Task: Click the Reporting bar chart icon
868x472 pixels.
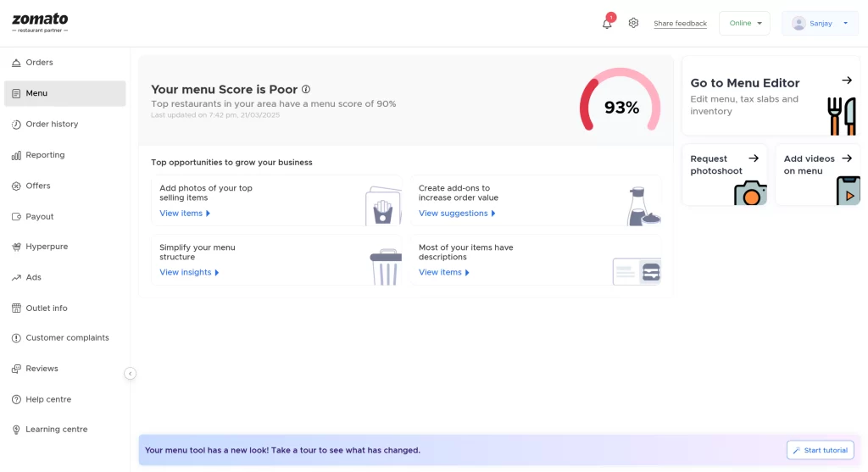Action: [x=17, y=155]
